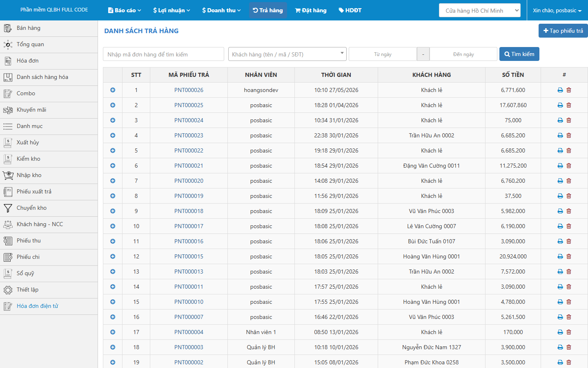The image size is (588, 368).
Task: Open the Khách hàng customer dropdown
Action: pos(287,54)
